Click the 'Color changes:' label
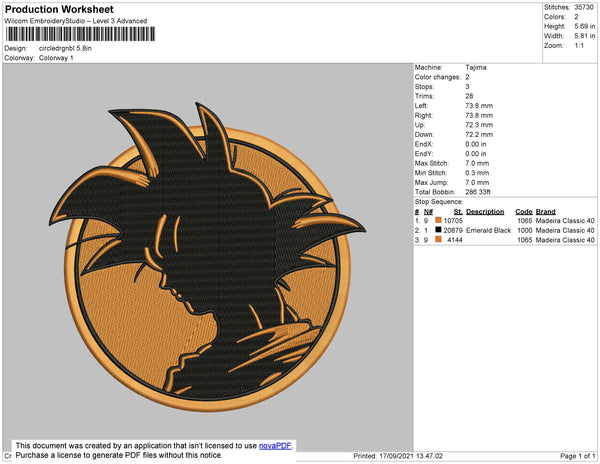Screen dimensions: 600x464 (x=438, y=77)
